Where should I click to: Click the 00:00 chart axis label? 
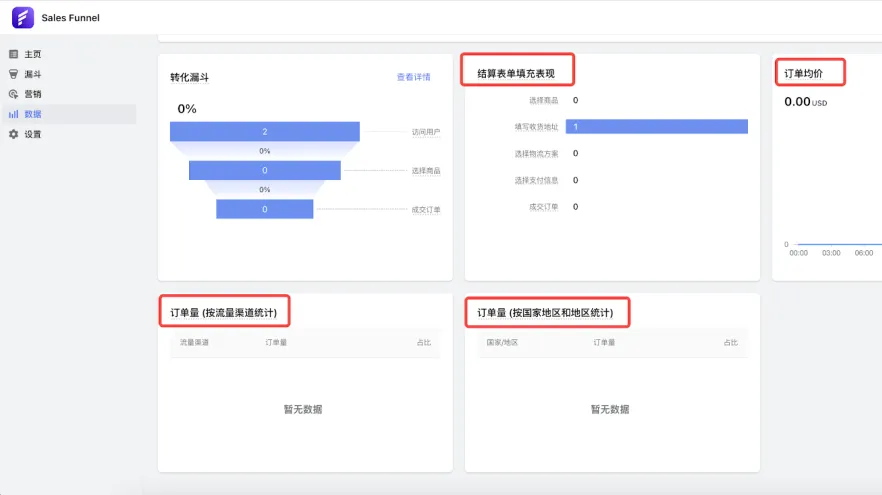click(x=798, y=253)
